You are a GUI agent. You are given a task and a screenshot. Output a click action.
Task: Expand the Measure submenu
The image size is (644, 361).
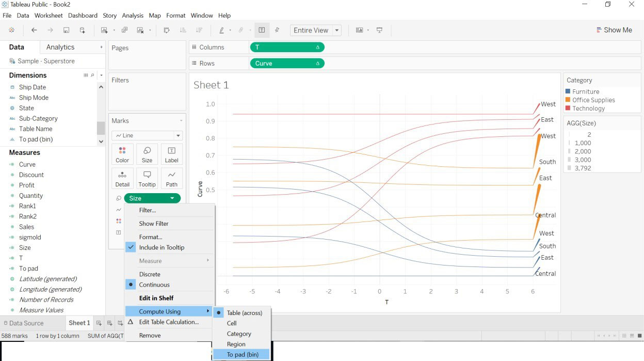169,261
